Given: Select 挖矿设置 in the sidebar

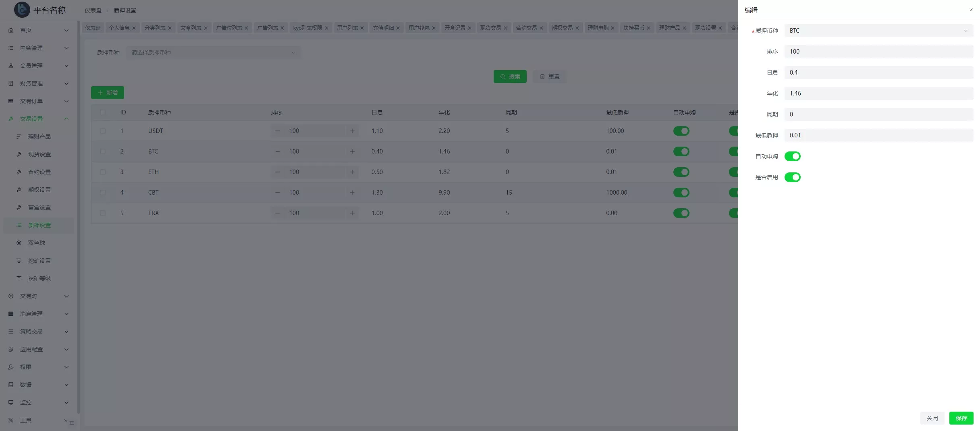Looking at the screenshot, I should click(39, 261).
